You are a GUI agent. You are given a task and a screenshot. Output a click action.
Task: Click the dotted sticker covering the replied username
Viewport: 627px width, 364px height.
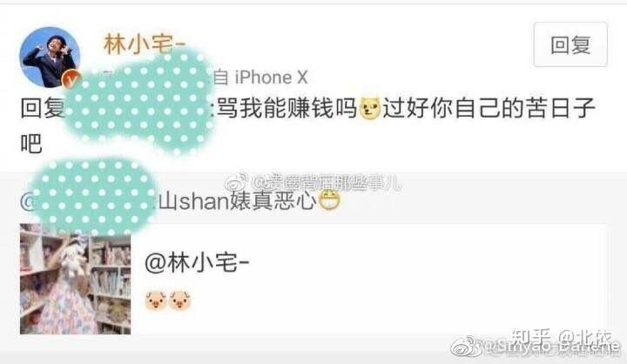click(139, 100)
